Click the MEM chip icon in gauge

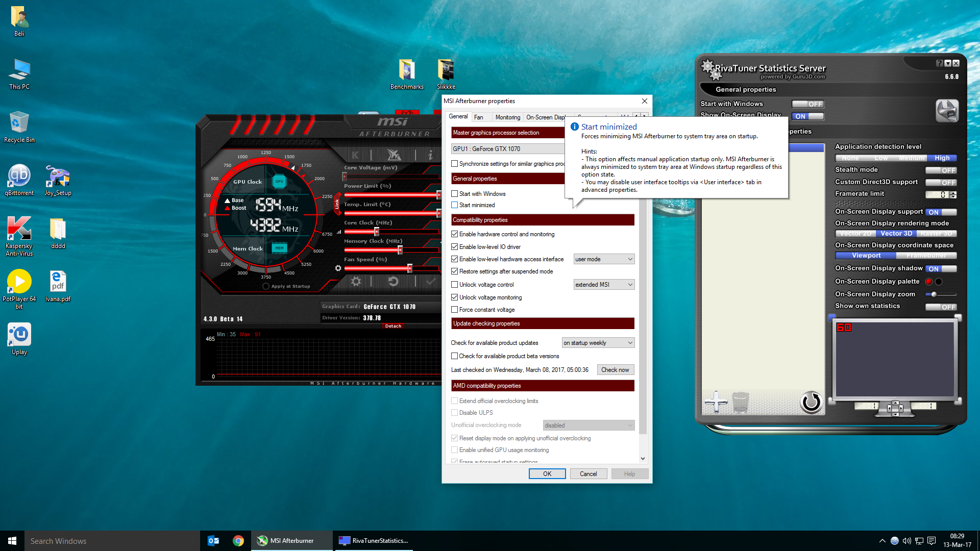pos(279,248)
